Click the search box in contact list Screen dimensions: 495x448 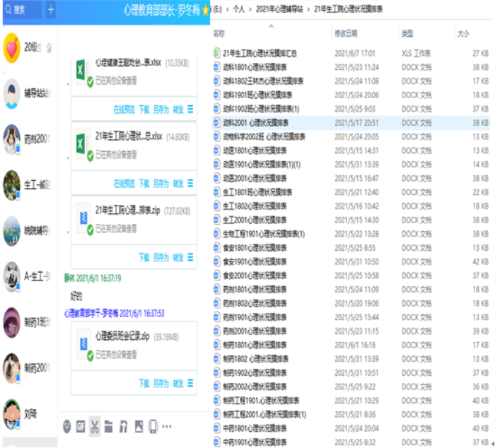(x=21, y=10)
